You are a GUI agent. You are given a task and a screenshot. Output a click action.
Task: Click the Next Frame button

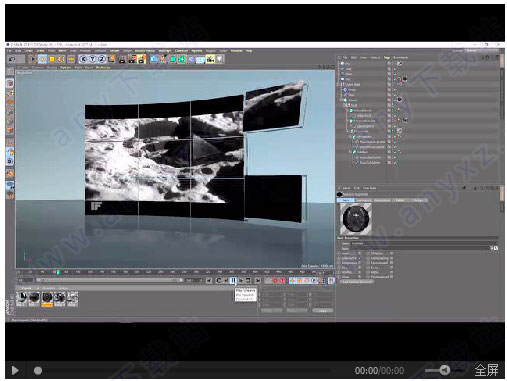pos(241,281)
